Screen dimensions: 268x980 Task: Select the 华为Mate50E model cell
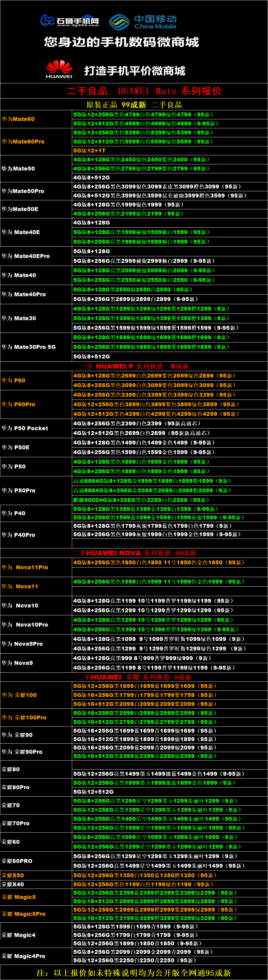tap(36, 209)
